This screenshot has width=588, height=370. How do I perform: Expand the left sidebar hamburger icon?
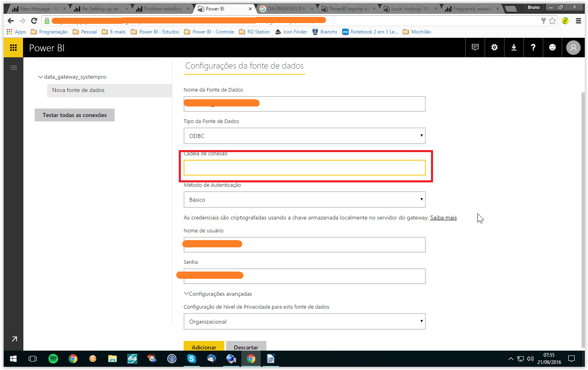(x=13, y=67)
